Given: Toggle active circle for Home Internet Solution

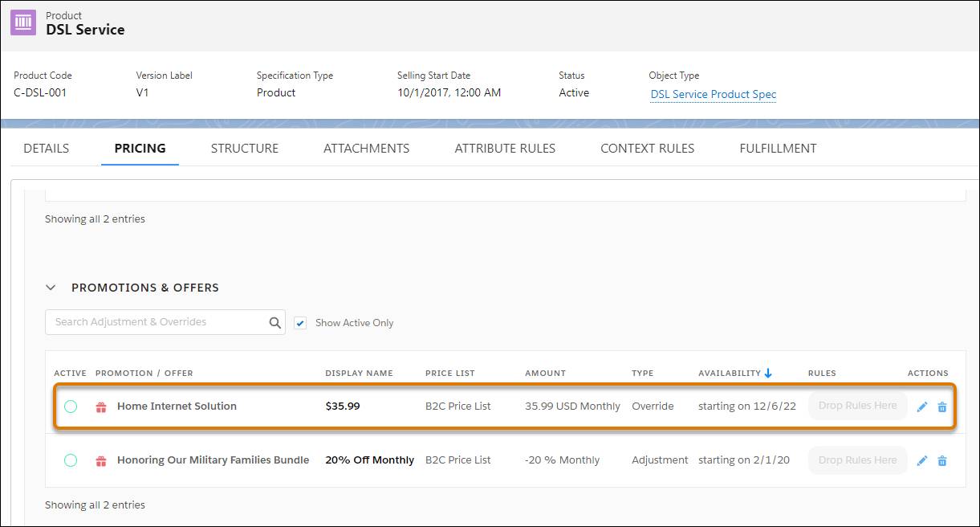Looking at the screenshot, I should pos(71,406).
